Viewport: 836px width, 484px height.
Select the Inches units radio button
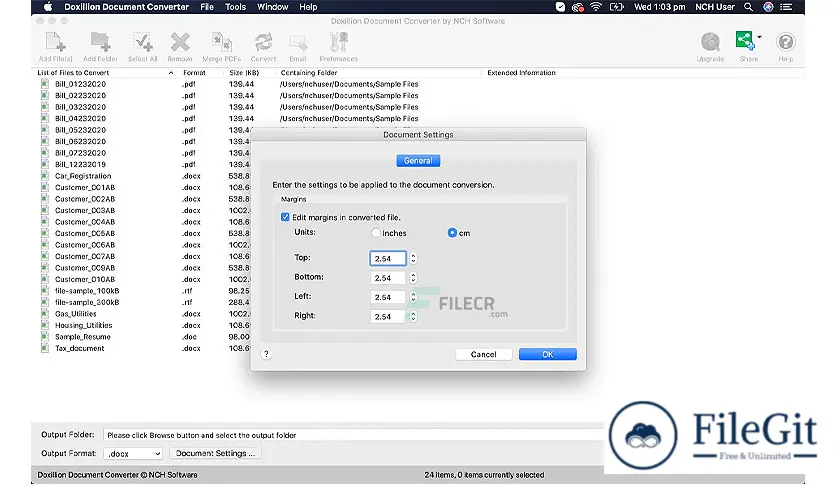tap(376, 233)
